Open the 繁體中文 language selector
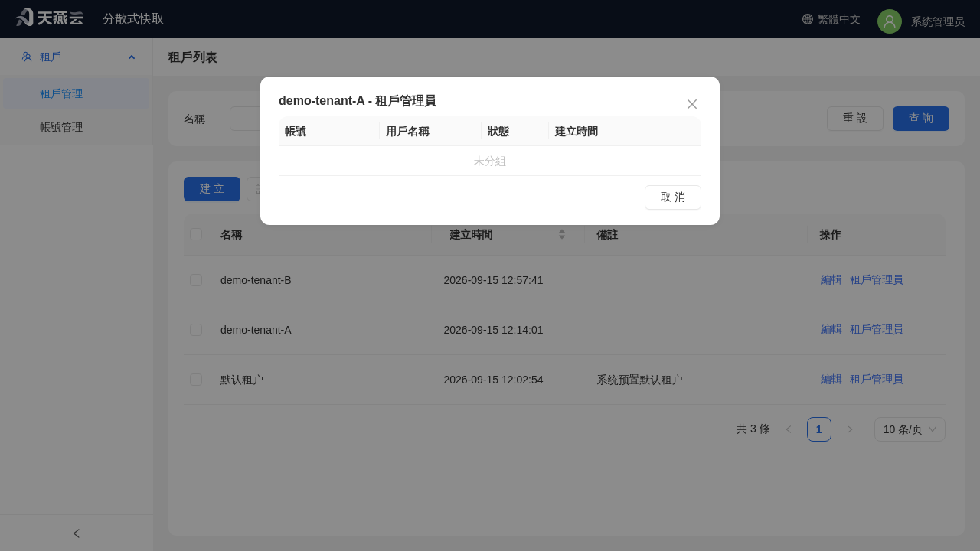Image resolution: width=980 pixels, height=551 pixels. (x=831, y=19)
